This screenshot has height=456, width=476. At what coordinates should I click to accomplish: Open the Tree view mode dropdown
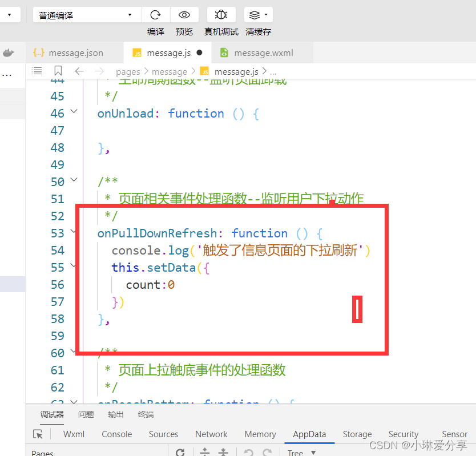click(301, 453)
